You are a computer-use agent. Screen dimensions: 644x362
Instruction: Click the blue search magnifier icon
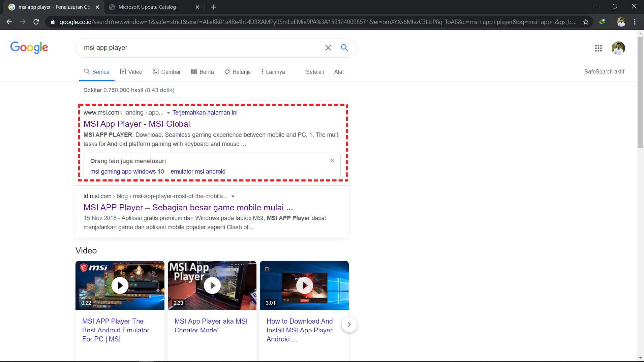344,48
